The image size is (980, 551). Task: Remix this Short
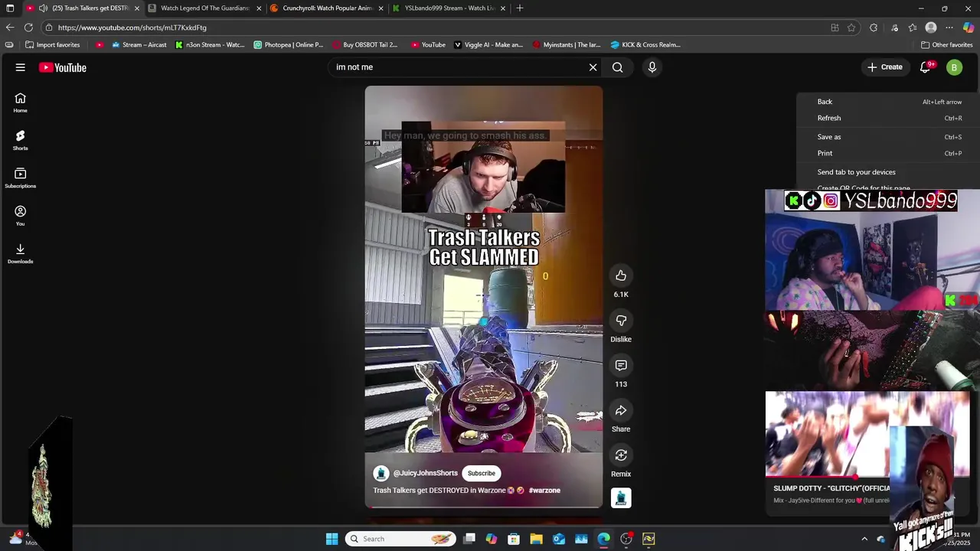click(621, 455)
